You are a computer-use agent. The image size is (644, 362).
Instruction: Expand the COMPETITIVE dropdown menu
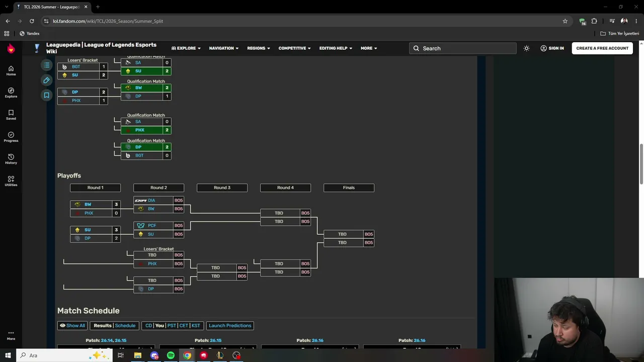(x=295, y=48)
